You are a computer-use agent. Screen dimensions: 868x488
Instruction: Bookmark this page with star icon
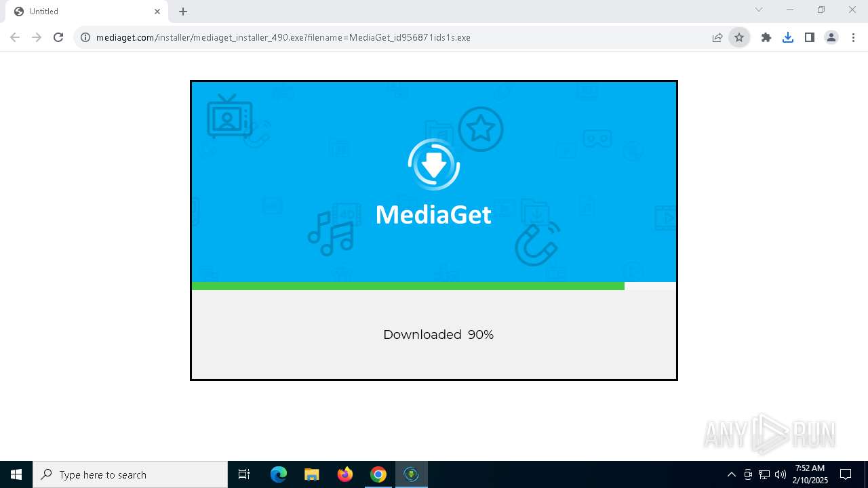tap(739, 37)
